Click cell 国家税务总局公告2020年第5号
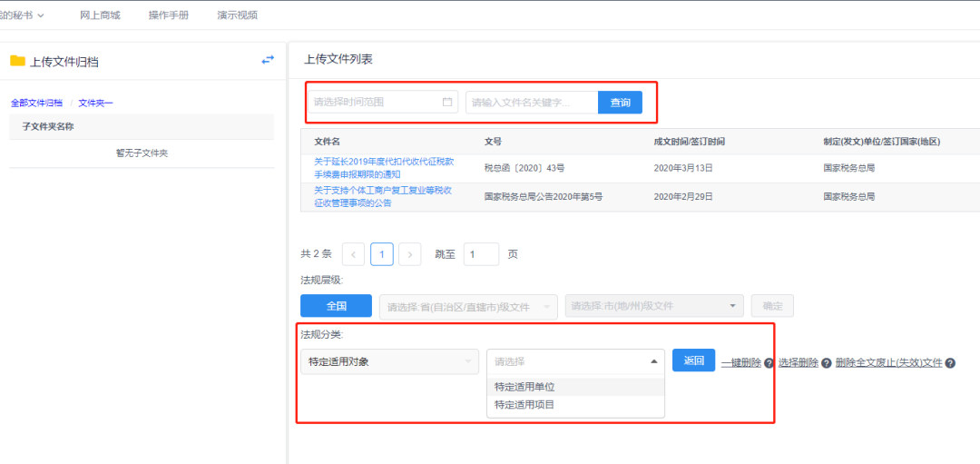Viewport: 980px width, 464px height. pos(544,196)
